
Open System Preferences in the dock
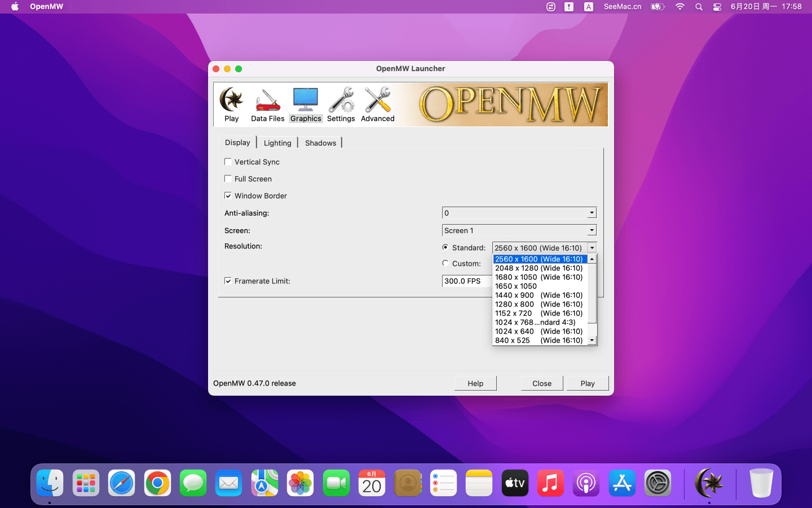click(x=658, y=483)
